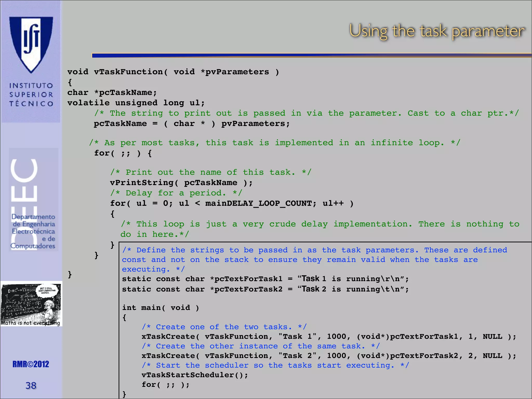Click the DEEC department logo
Viewport: 532px width, 399px height.
33,199
